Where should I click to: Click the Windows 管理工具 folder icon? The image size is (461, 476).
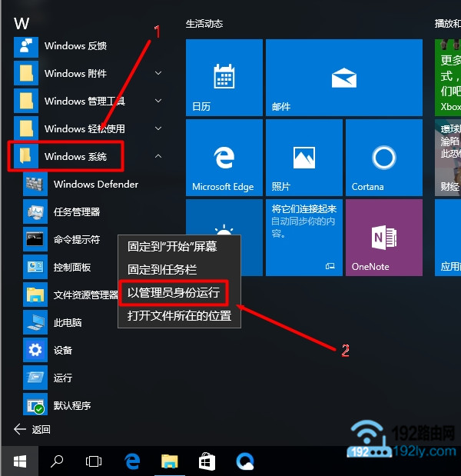click(x=26, y=101)
